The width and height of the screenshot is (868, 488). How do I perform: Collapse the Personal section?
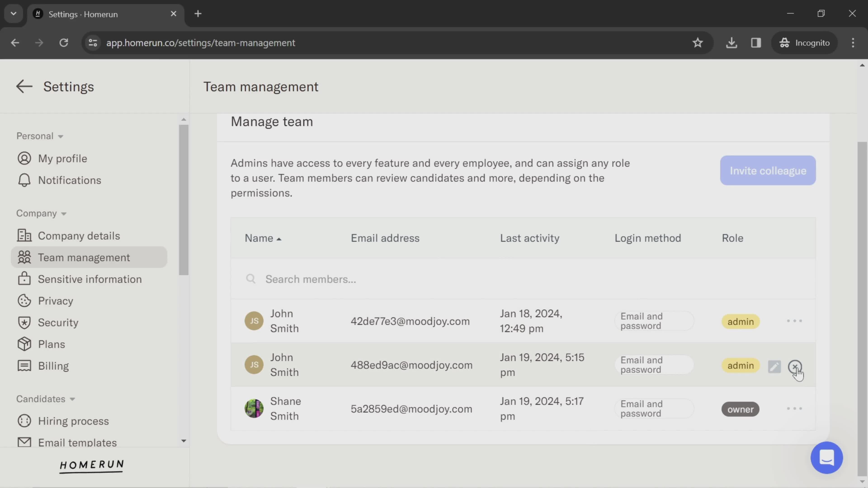[40, 136]
